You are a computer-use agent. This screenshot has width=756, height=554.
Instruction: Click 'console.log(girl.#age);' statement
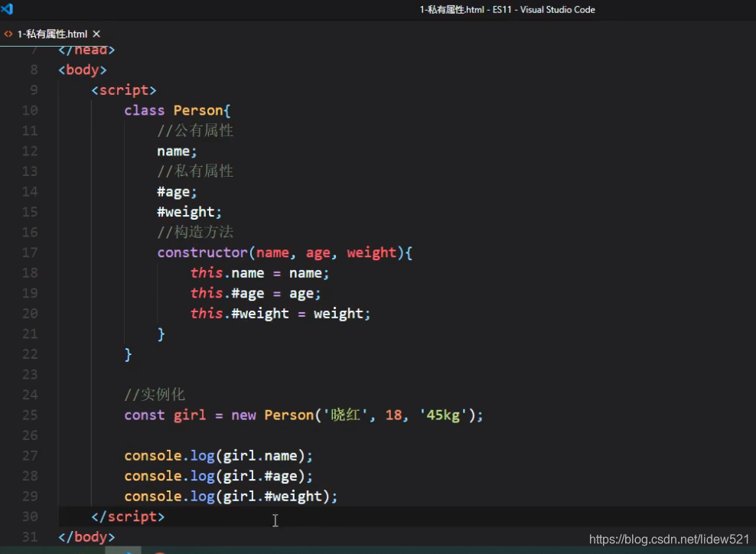pyautogui.click(x=218, y=476)
